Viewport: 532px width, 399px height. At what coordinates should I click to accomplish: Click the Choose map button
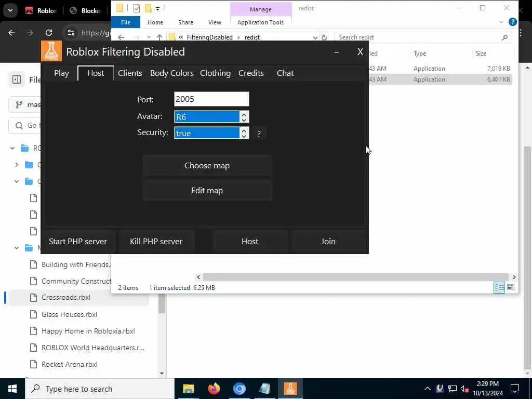[207, 166]
